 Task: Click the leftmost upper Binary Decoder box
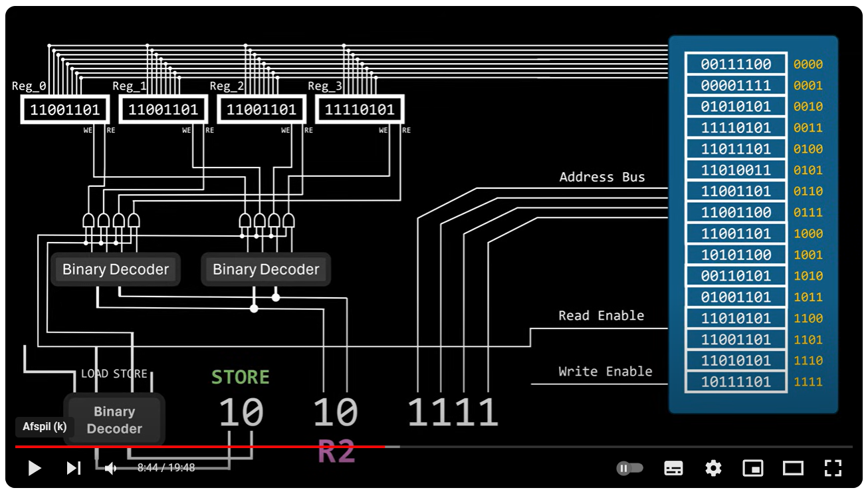116,269
